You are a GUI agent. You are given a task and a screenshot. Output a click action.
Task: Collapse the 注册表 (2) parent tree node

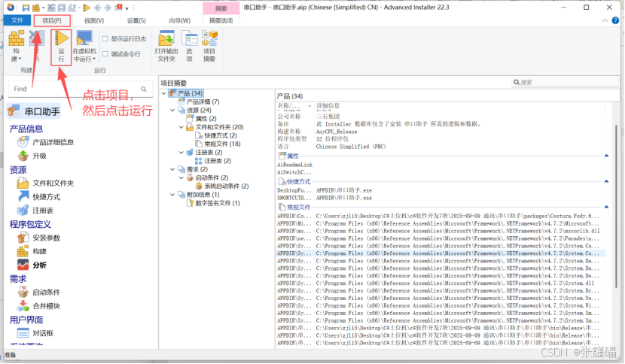pyautogui.click(x=181, y=152)
